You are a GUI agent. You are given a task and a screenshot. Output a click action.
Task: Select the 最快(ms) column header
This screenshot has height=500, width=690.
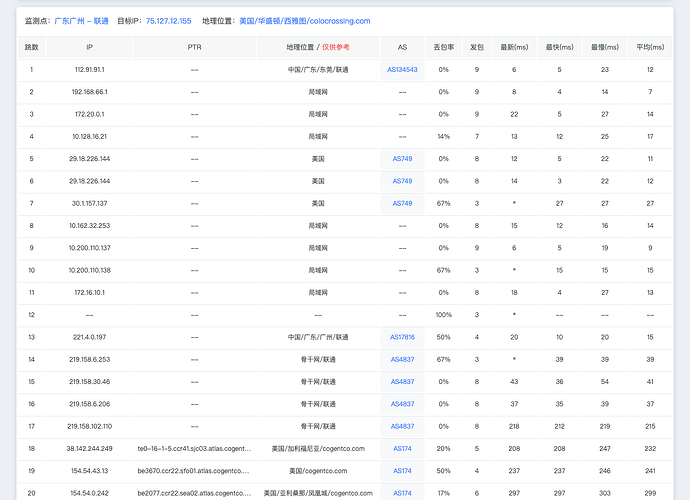559,47
